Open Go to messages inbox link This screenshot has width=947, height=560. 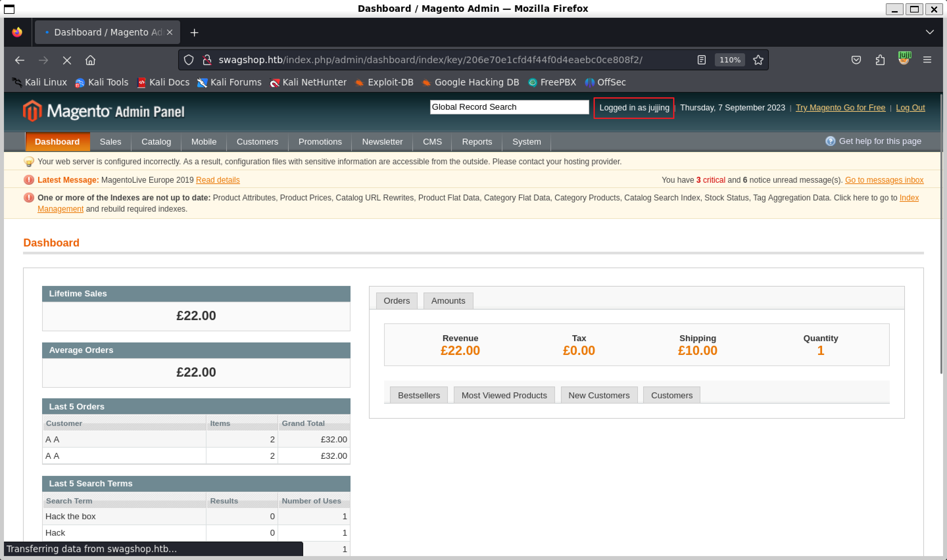click(884, 180)
